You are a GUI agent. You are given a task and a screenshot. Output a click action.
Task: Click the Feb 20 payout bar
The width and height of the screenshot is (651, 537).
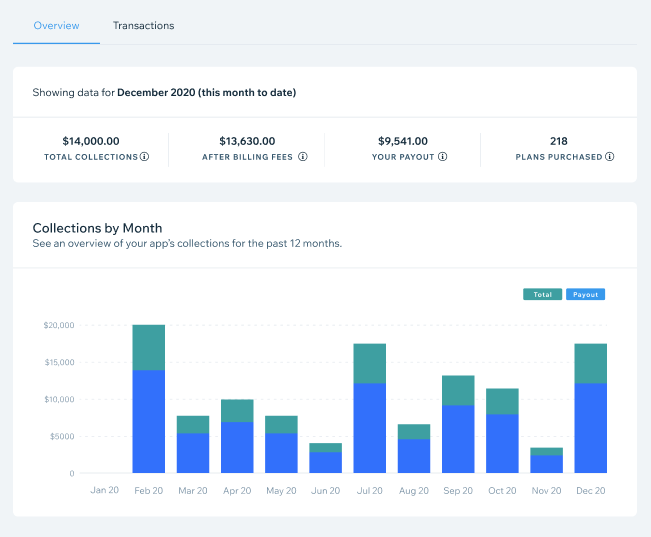tap(148, 420)
